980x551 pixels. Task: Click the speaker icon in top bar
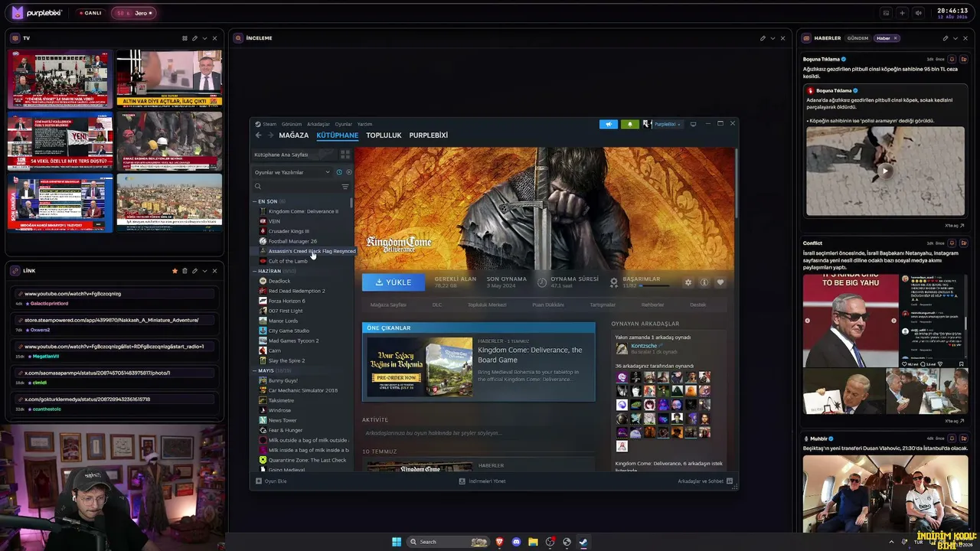pyautogui.click(x=918, y=13)
